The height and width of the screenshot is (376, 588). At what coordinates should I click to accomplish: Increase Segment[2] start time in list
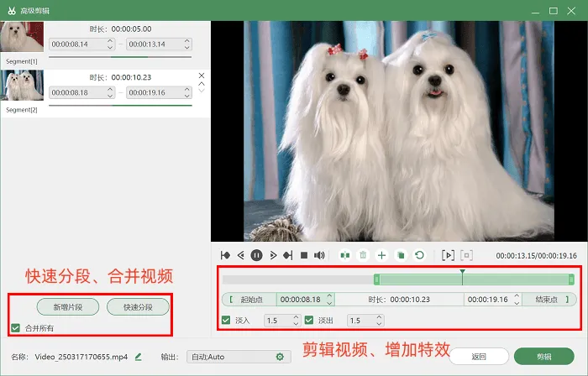(110, 89)
